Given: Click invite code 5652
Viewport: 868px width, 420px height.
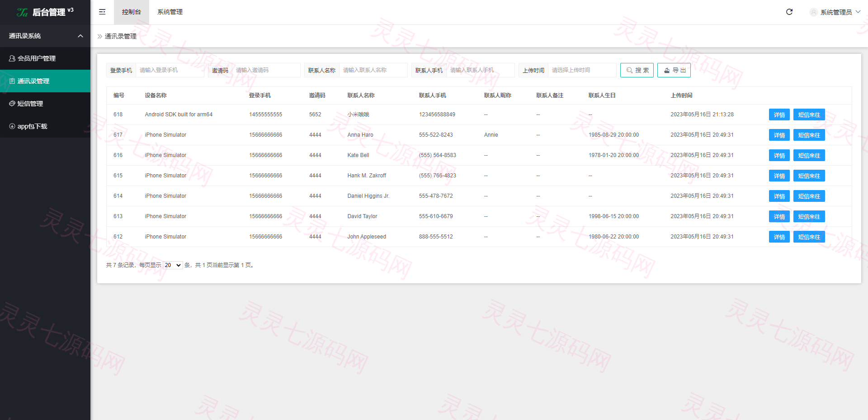Looking at the screenshot, I should [315, 115].
